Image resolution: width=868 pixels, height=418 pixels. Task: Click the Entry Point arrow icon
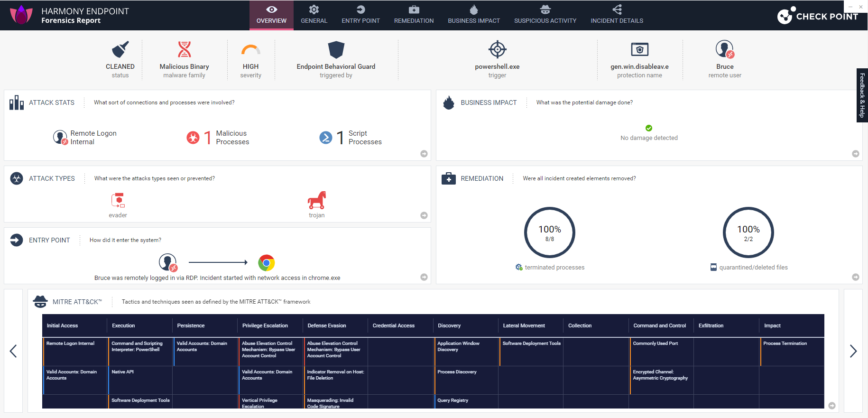[17, 240]
